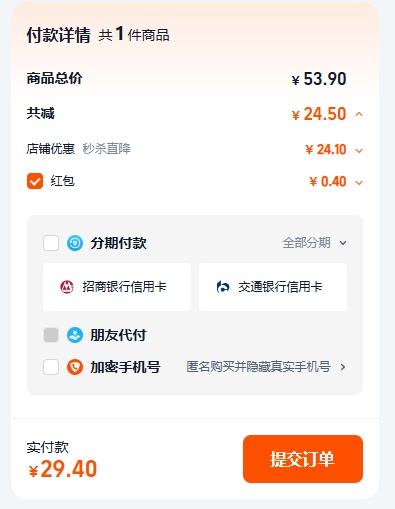
Task: Submit order with 提交订单 button
Action: click(x=303, y=459)
